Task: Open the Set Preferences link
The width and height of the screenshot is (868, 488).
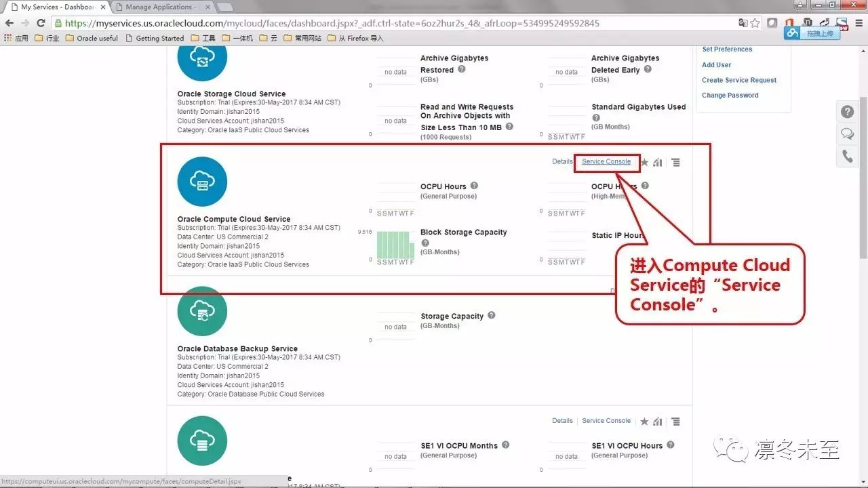Action: click(x=727, y=49)
